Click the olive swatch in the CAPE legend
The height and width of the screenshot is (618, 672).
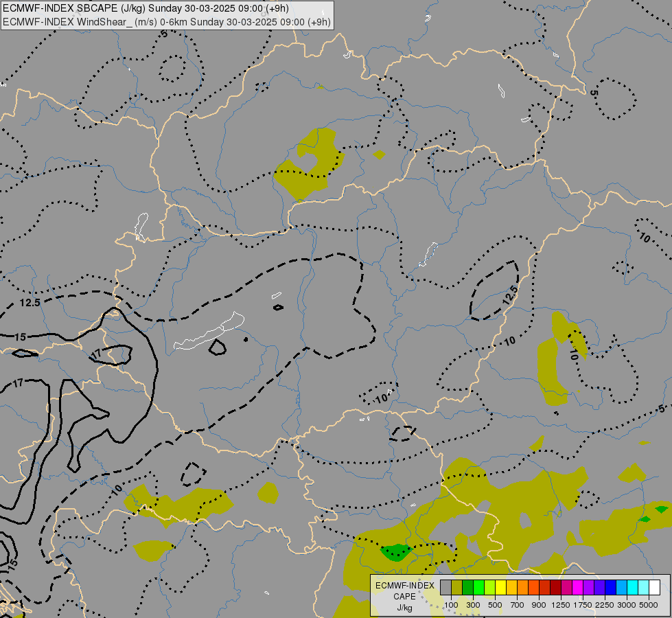pyautogui.click(x=457, y=588)
